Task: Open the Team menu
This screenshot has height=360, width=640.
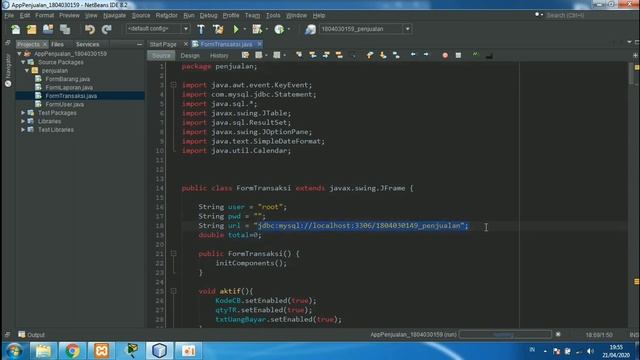Action: (x=252, y=16)
